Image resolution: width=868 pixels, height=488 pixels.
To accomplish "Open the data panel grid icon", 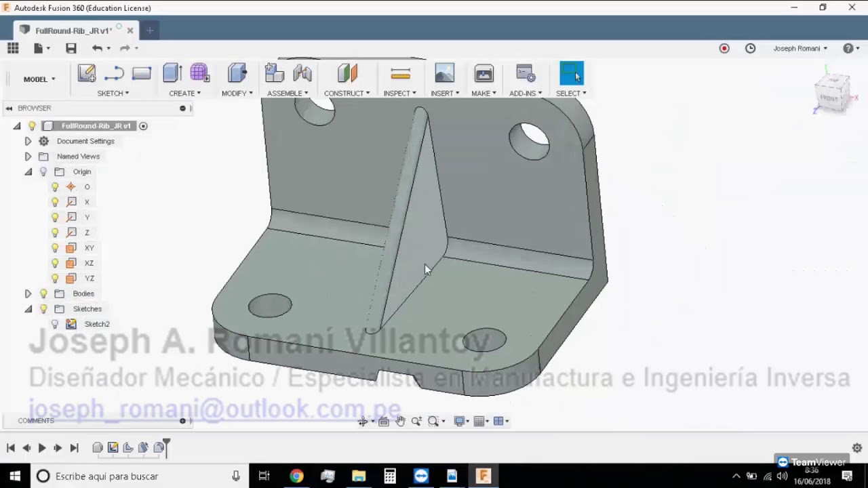I will point(13,48).
